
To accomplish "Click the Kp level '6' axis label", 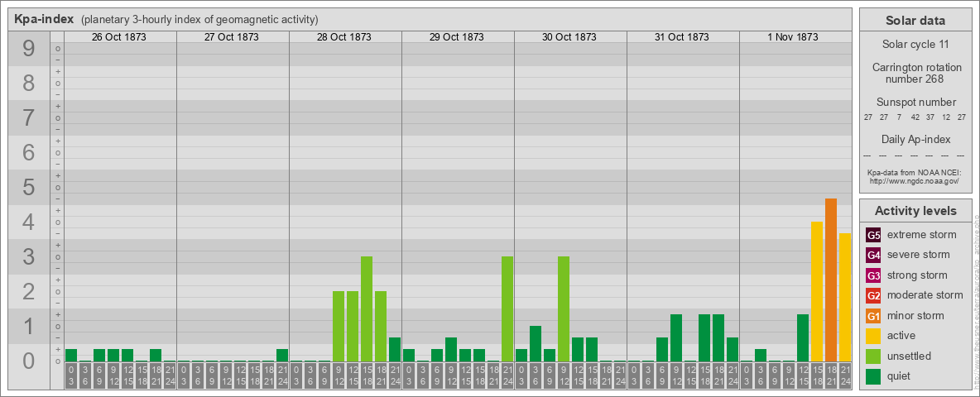I will [29, 152].
